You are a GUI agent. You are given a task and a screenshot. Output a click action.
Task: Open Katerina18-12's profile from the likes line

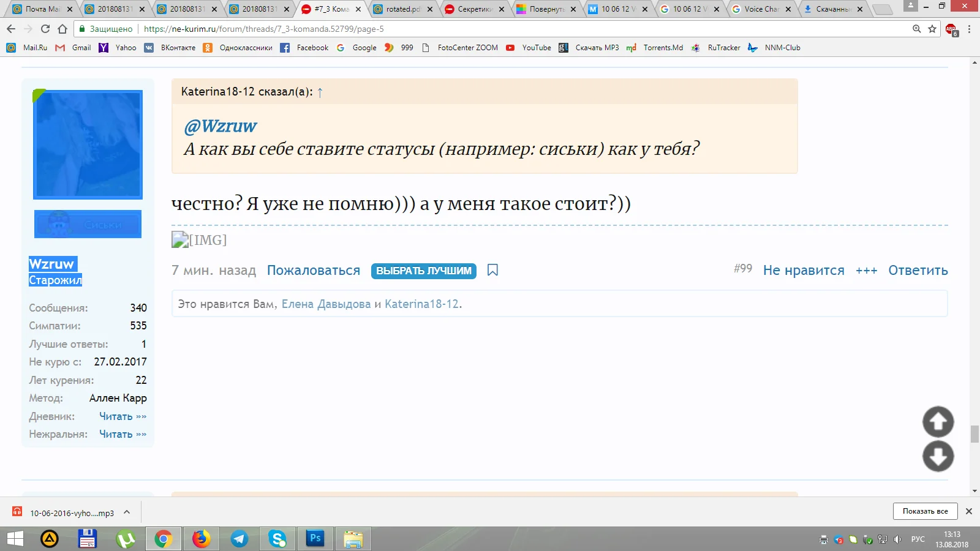421,304
